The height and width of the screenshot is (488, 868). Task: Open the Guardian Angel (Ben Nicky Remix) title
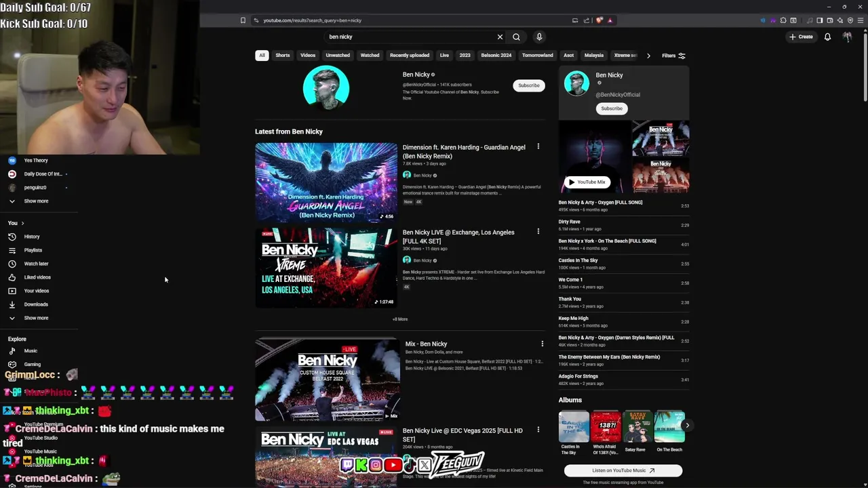464,151
